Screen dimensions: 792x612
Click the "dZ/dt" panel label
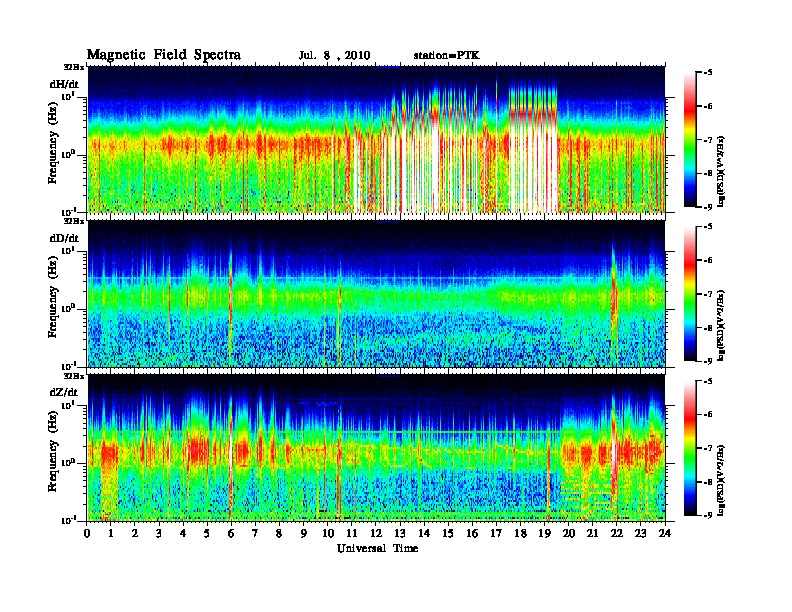[x=64, y=392]
